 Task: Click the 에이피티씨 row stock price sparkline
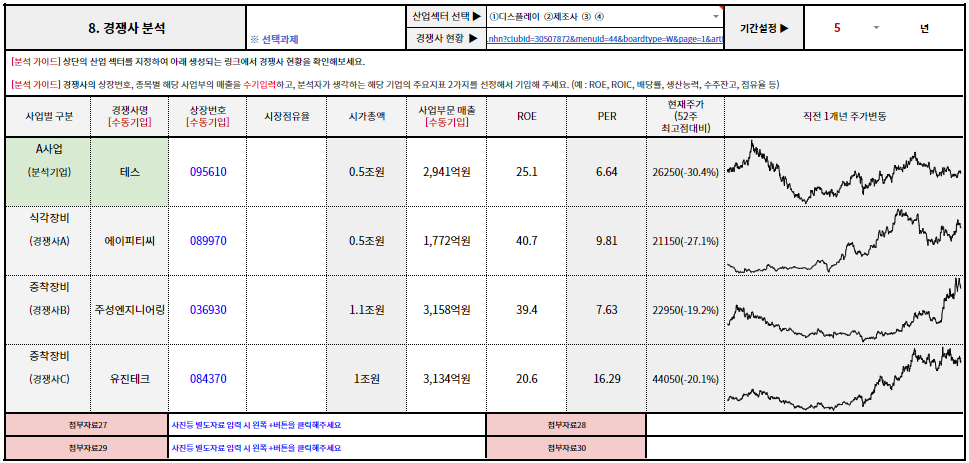pos(844,241)
